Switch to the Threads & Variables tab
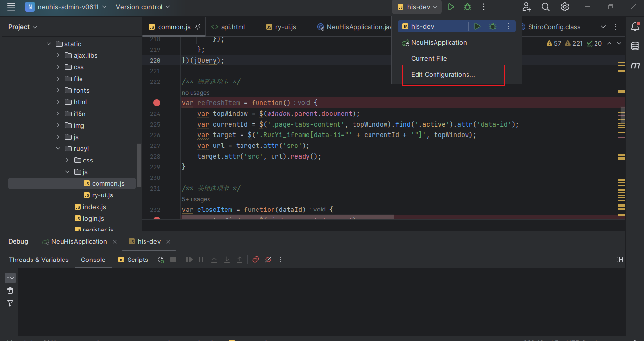This screenshot has width=644, height=341. [39, 260]
